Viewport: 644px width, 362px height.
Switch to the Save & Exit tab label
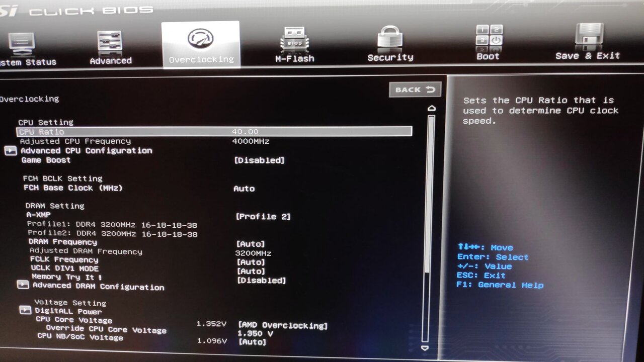(x=588, y=56)
